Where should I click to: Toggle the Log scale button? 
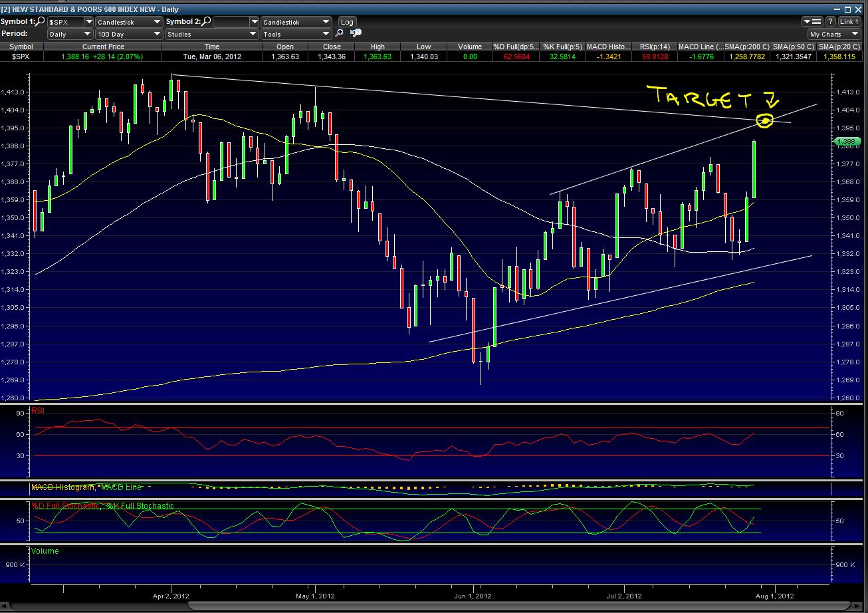(346, 22)
